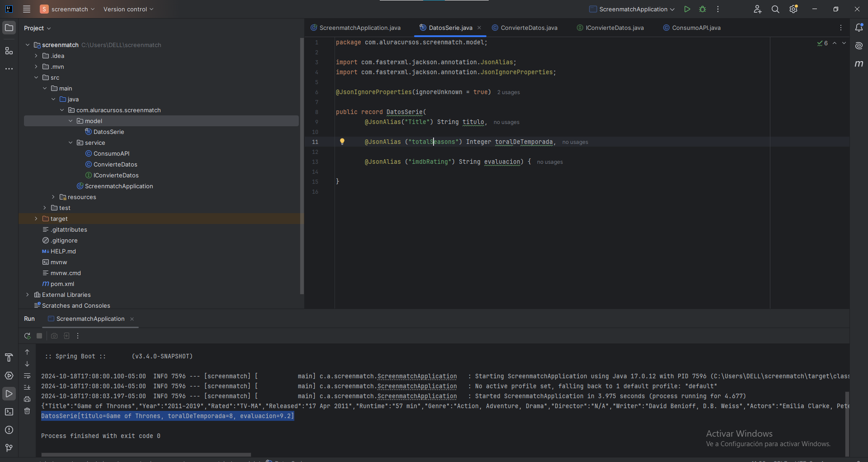Image resolution: width=868 pixels, height=462 pixels.
Task: Switch to ConsumoAPI.java tab
Action: coord(692,28)
